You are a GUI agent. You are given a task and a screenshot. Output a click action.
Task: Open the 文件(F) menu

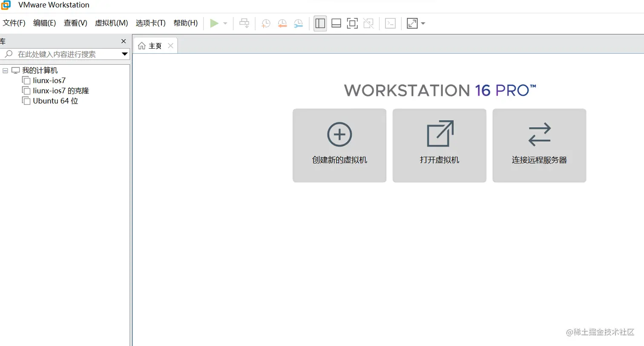[14, 23]
